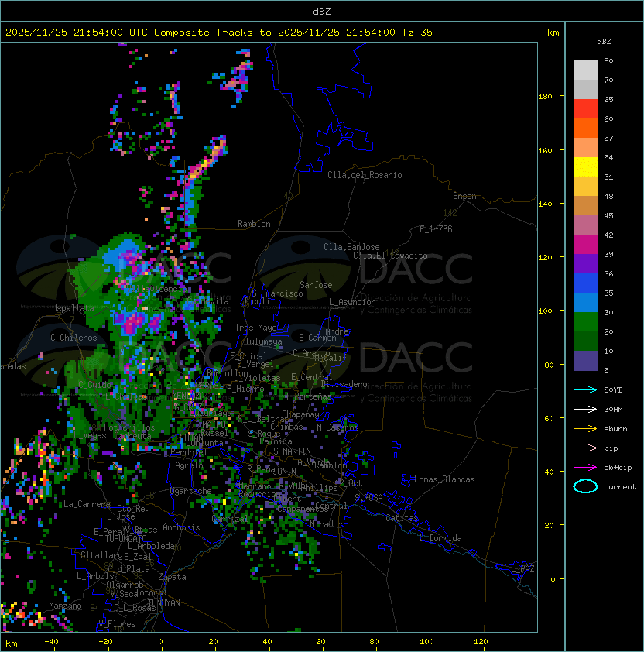The width and height of the screenshot is (644, 652).
Task: Select the royal blue 35–36 dBZ swatch
Action: [x=585, y=283]
